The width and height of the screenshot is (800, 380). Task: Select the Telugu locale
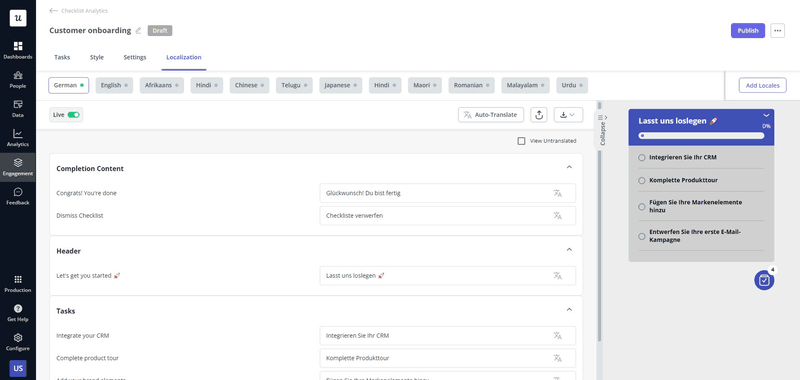(x=294, y=85)
